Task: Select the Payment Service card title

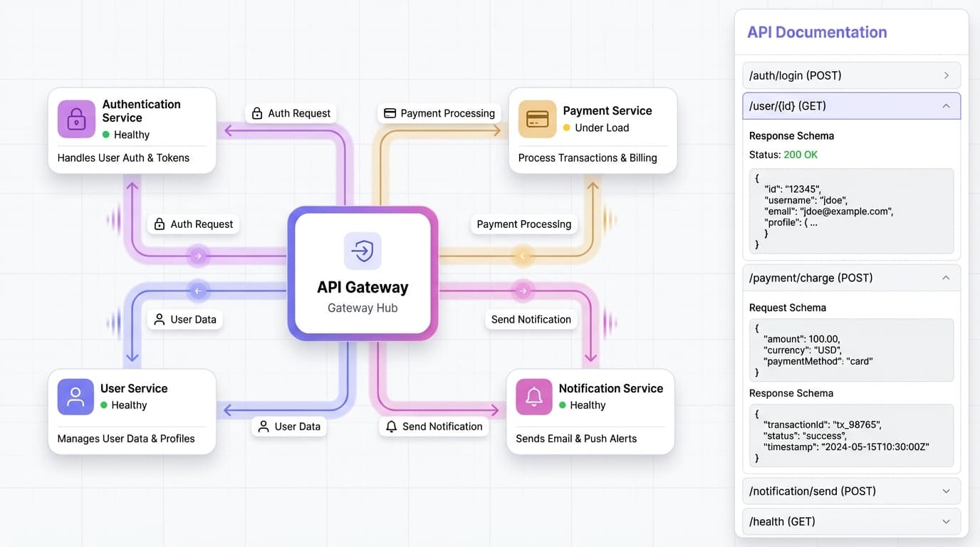Action: click(608, 110)
